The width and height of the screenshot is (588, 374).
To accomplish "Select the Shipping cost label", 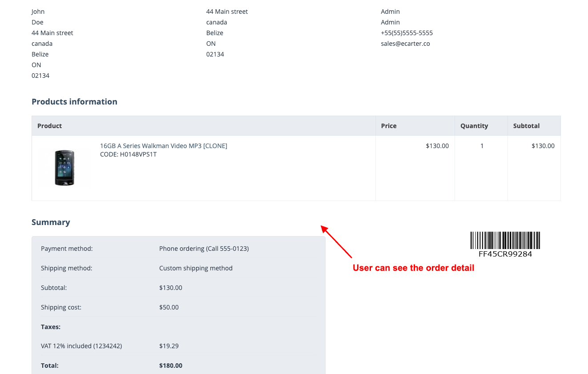I will [x=61, y=307].
